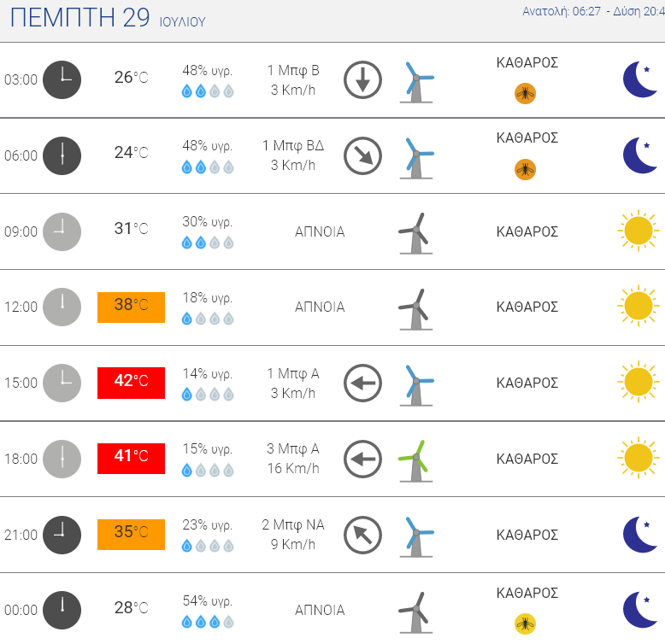
Task: Click the red 42°C temperature box
Action: coord(131,381)
